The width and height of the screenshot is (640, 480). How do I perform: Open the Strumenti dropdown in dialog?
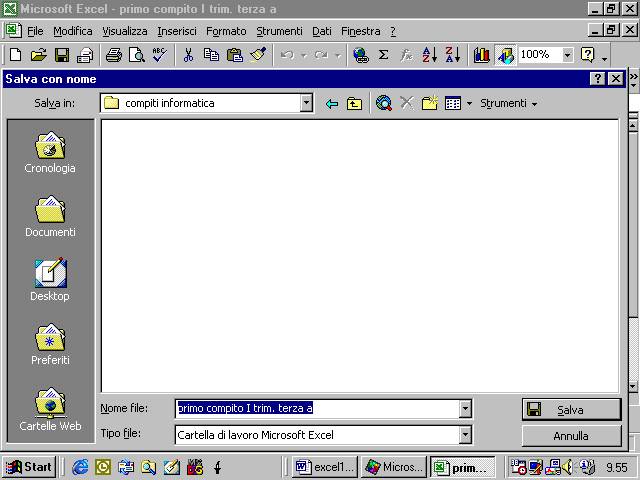[509, 103]
